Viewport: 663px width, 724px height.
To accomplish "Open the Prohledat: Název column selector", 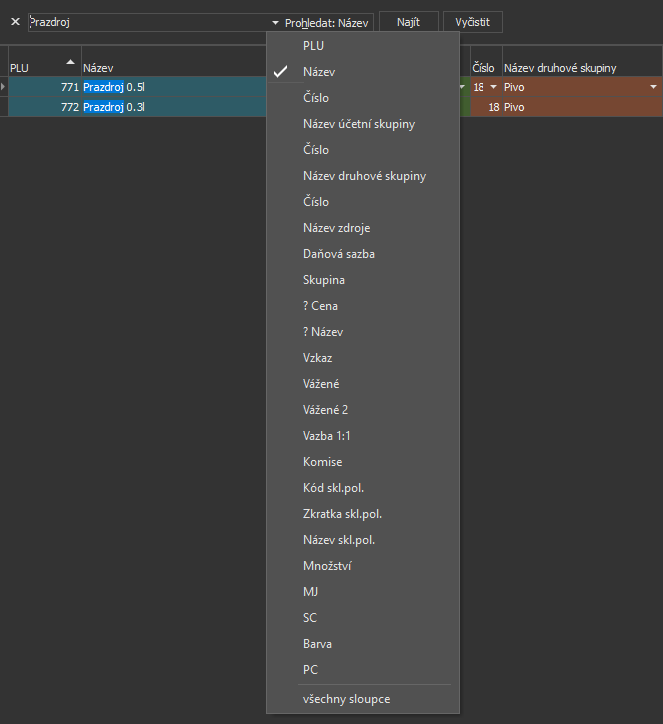I will (328, 22).
